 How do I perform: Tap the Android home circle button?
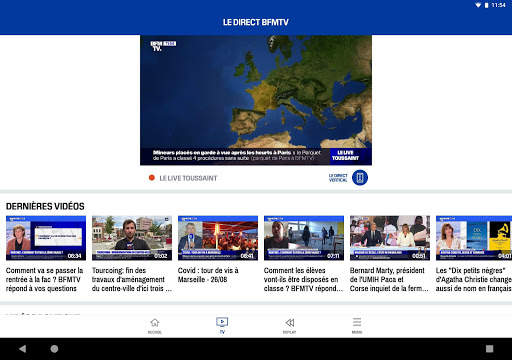click(54, 349)
